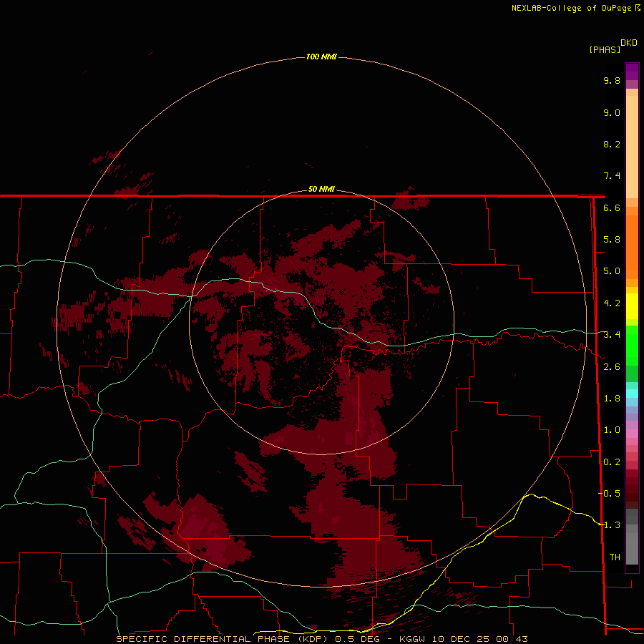Screen dimensions: 644x644
Task: Click the 6.6 value on the color scale
Action: coord(612,208)
